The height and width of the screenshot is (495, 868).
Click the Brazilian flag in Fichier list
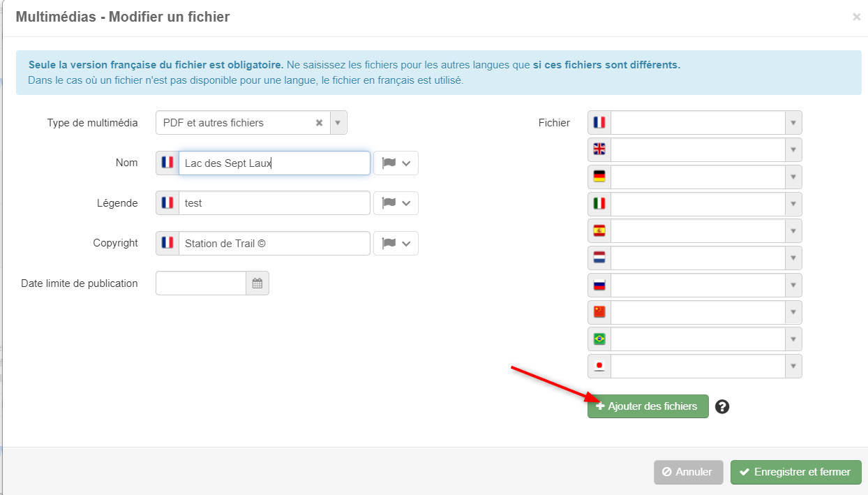(599, 339)
